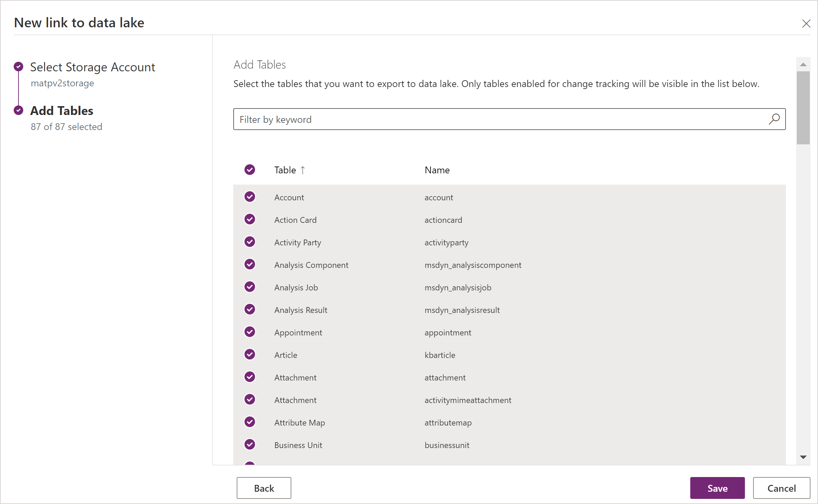Screen dimensions: 818x504
Task: Click the Save button to confirm
Action: pos(716,487)
